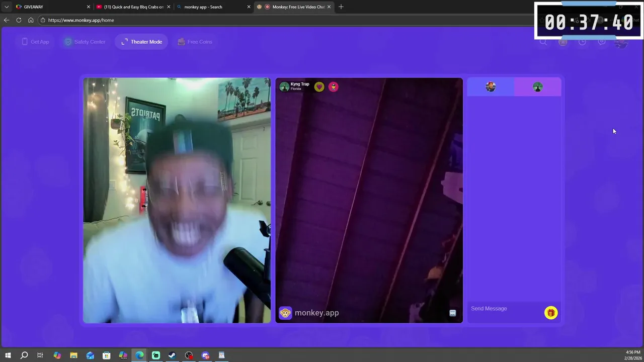Click the Kyng Trap username

pos(300,84)
